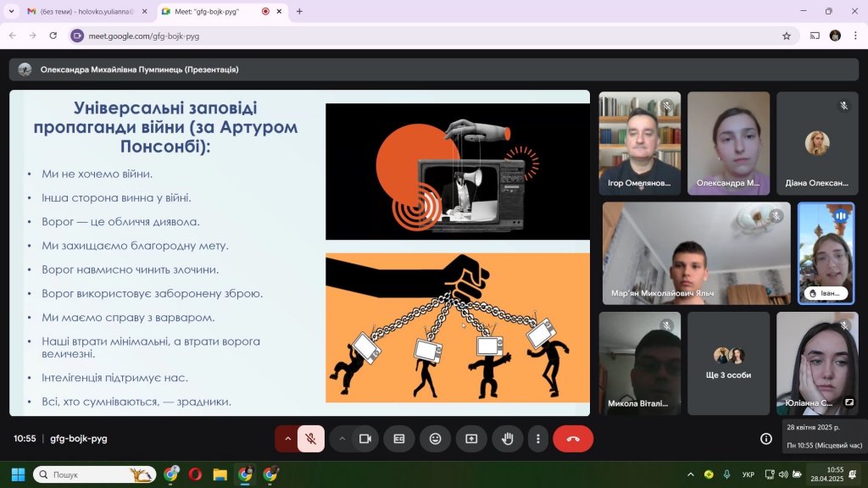The image size is (868, 488).
Task: Click the address bar showing meet.google.com
Action: point(424,36)
